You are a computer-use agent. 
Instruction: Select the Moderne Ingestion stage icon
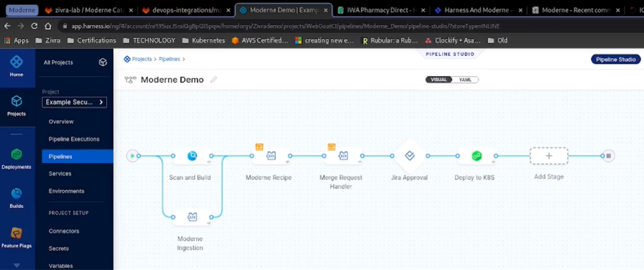(x=192, y=217)
